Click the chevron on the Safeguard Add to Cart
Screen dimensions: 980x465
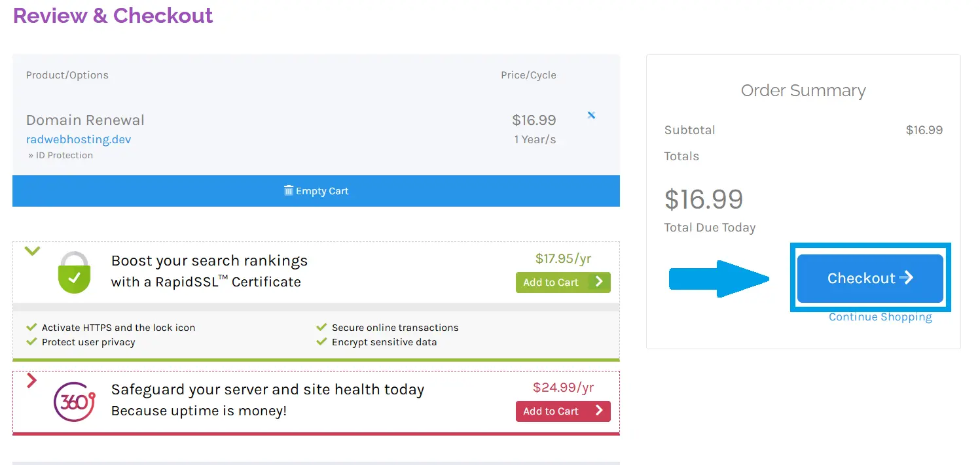click(600, 411)
